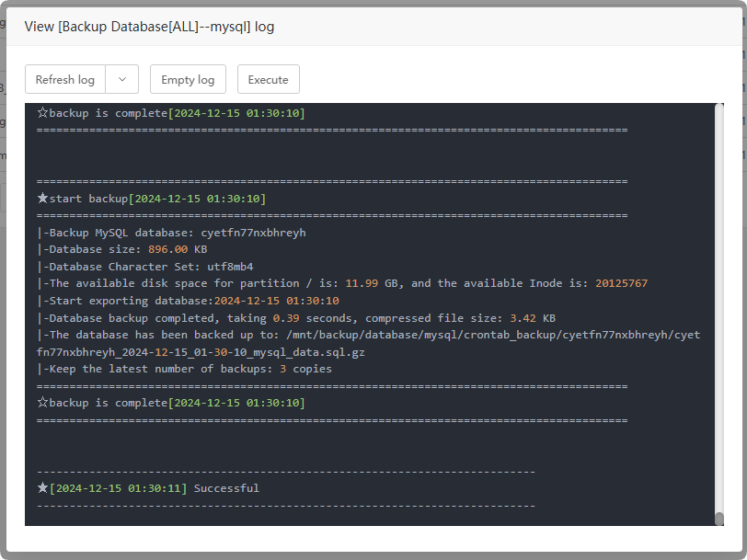Run the task with Execute button

[x=268, y=80]
